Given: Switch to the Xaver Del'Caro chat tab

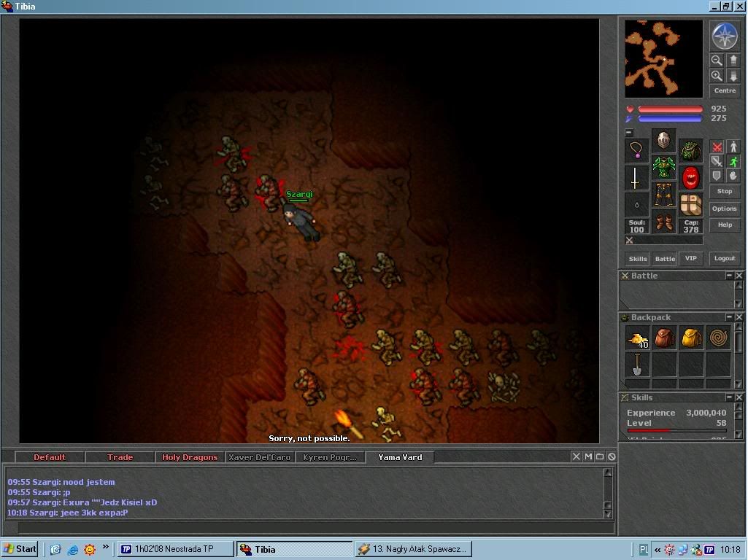Looking at the screenshot, I should pyautogui.click(x=260, y=457).
